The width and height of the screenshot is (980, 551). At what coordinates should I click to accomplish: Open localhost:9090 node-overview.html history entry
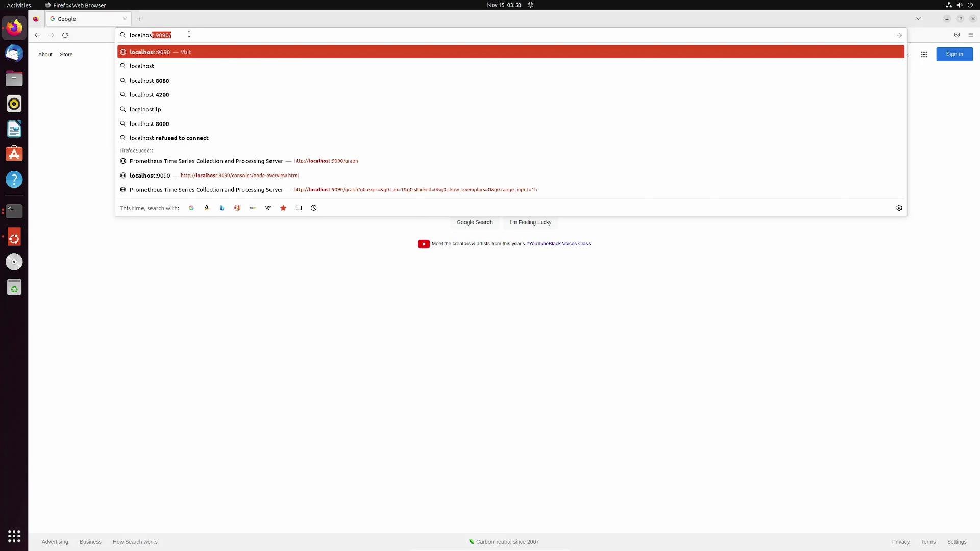pos(511,176)
